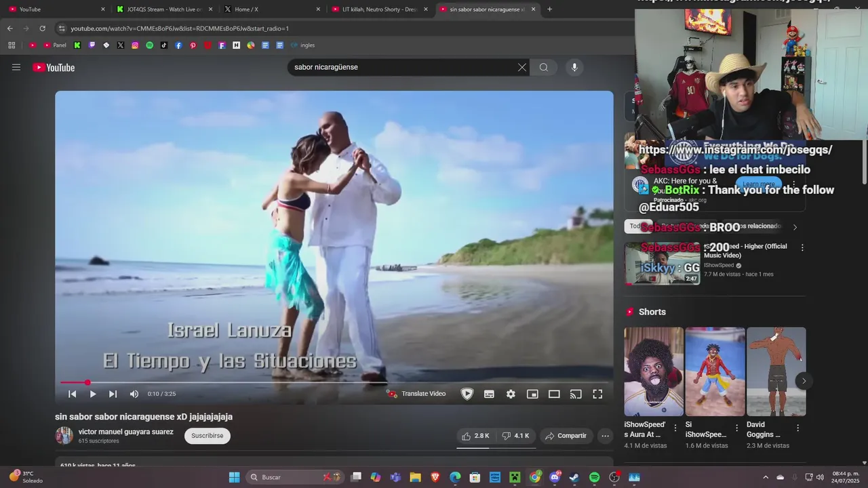Open the apps grid in bookmarks bar

[12, 45]
